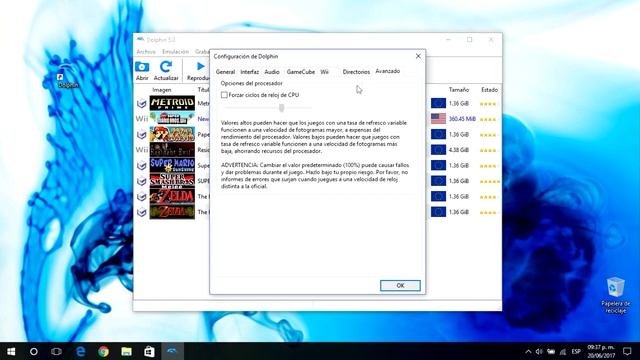Open Cortana search circle in taskbar
The image size is (640, 360).
pos(34,351)
